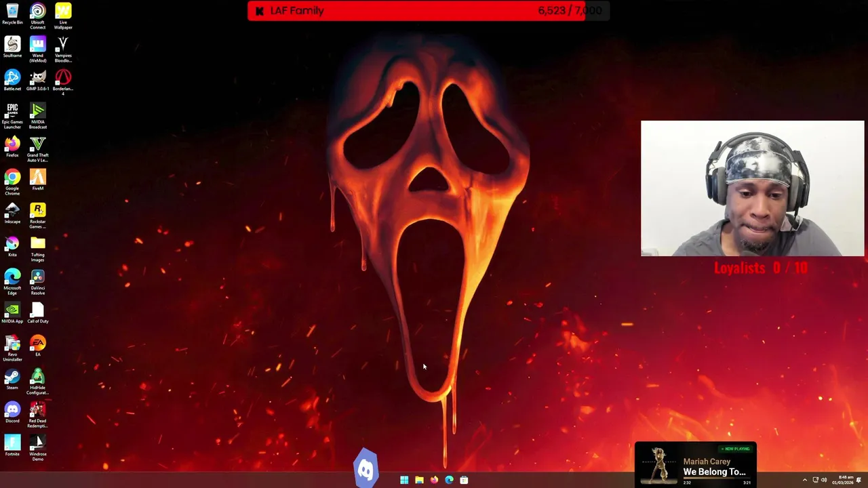Select the Tufting Images folder
Screen dimensions: 868x488
38,249
